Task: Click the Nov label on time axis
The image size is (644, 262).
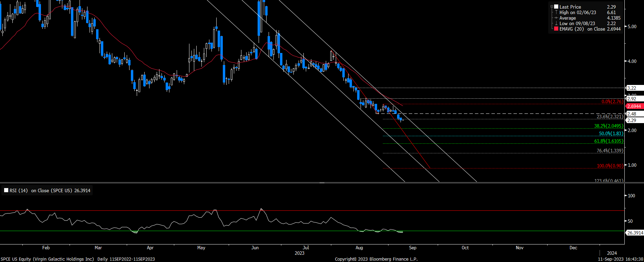Action: (520, 248)
